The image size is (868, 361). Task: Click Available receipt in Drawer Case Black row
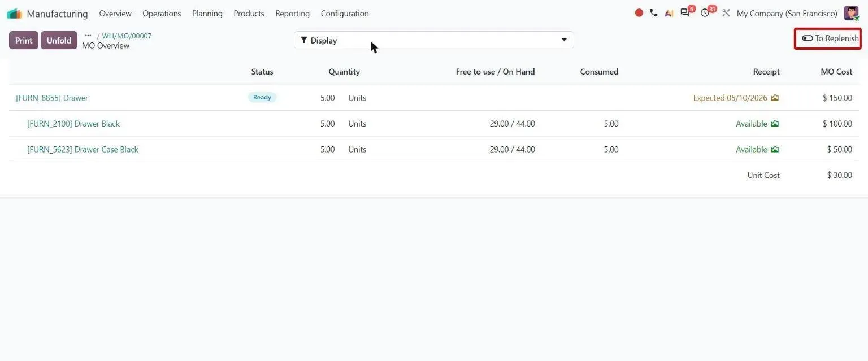tap(752, 150)
